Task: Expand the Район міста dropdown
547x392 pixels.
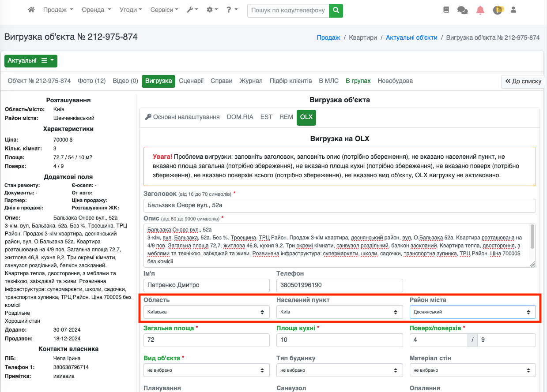Action: (472, 312)
